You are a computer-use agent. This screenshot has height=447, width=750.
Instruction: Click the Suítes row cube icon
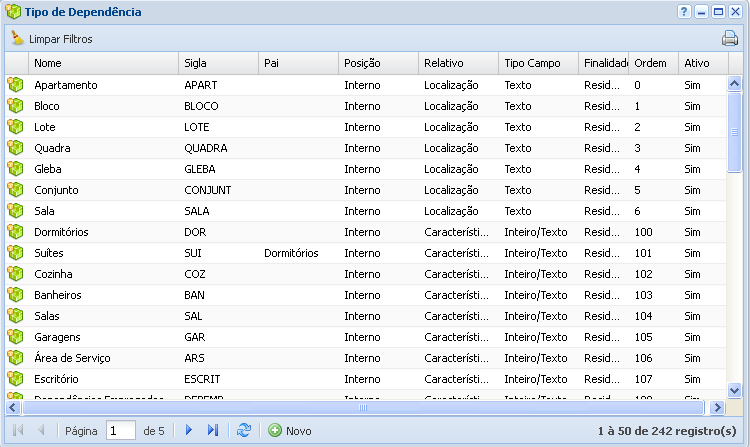(15, 253)
